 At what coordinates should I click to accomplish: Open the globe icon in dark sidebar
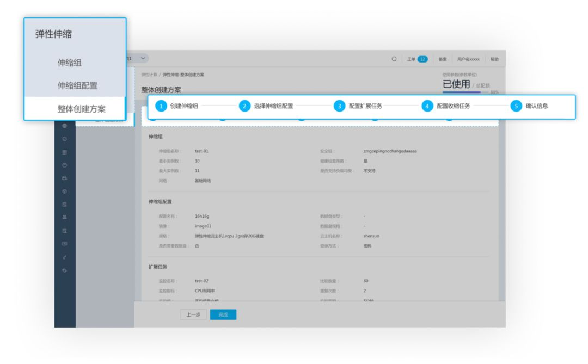(64, 126)
